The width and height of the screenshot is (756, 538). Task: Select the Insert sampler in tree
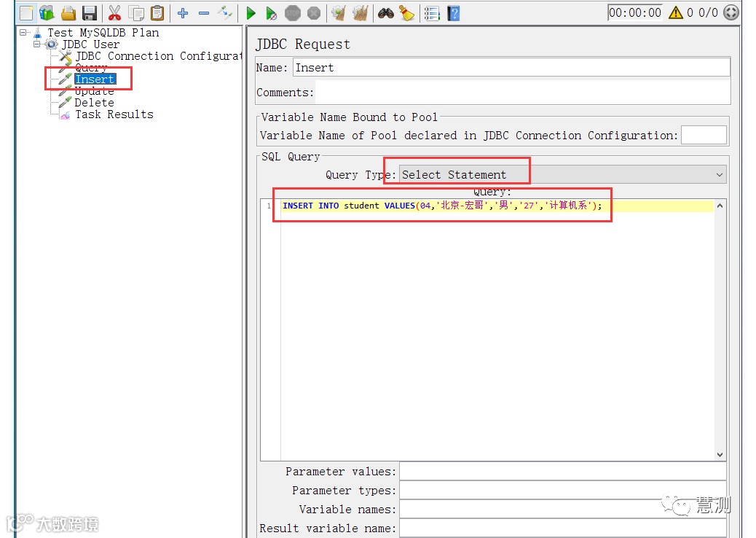pos(95,79)
